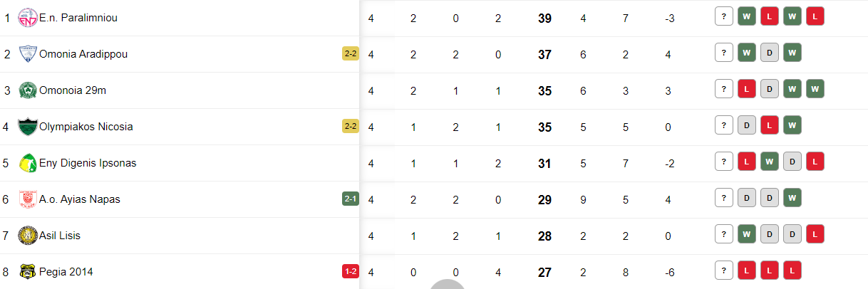Click the Pegia 2014 team badge
The height and width of the screenshot is (289, 868).
28,272
